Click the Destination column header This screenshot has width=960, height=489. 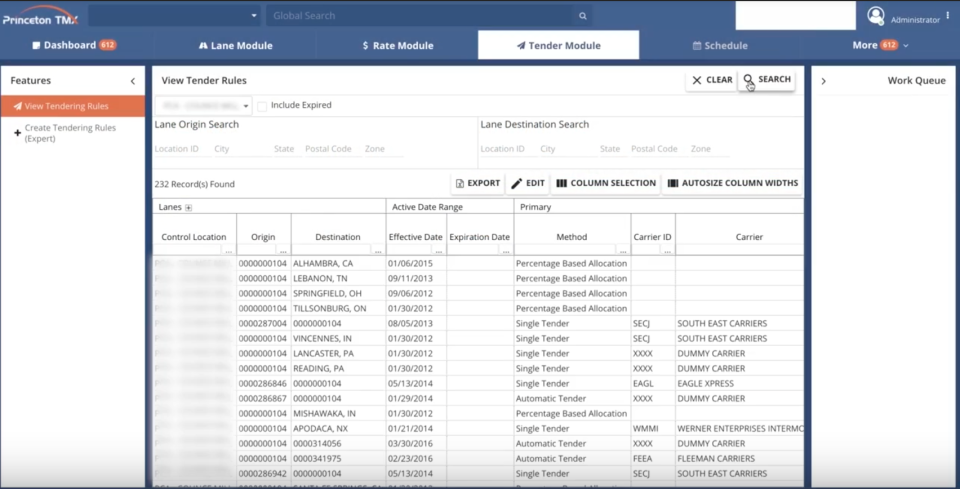[x=338, y=237]
